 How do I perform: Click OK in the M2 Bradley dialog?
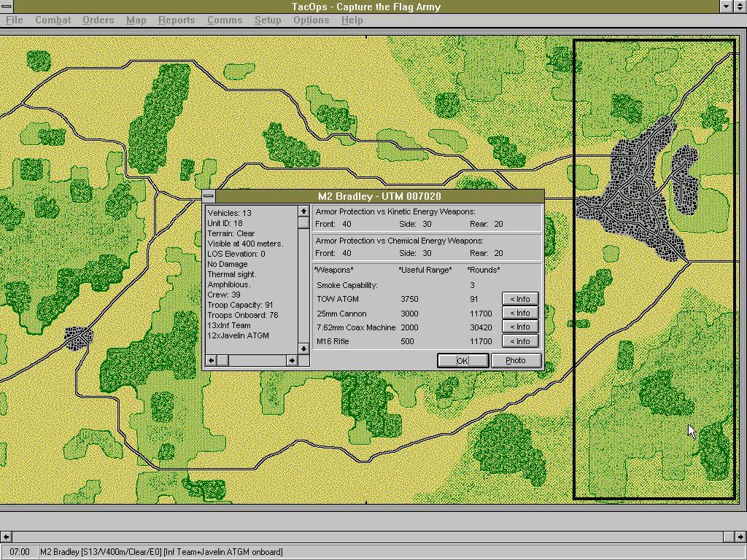click(x=462, y=360)
